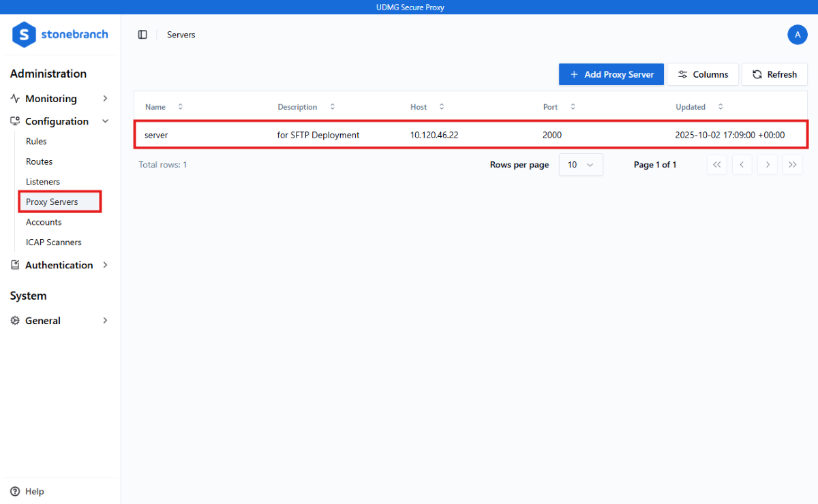This screenshot has height=504, width=818.
Task: Click the Authentication icon in the sidebar
Action: pos(15,265)
